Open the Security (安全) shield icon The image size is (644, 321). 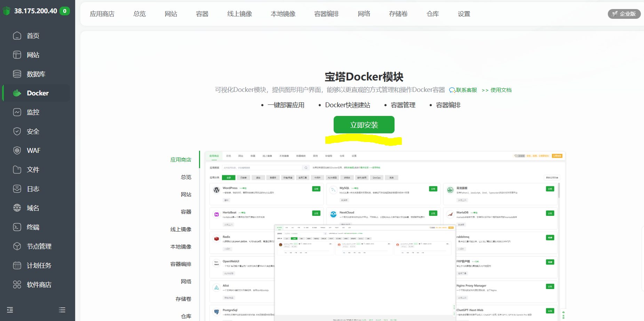17,131
